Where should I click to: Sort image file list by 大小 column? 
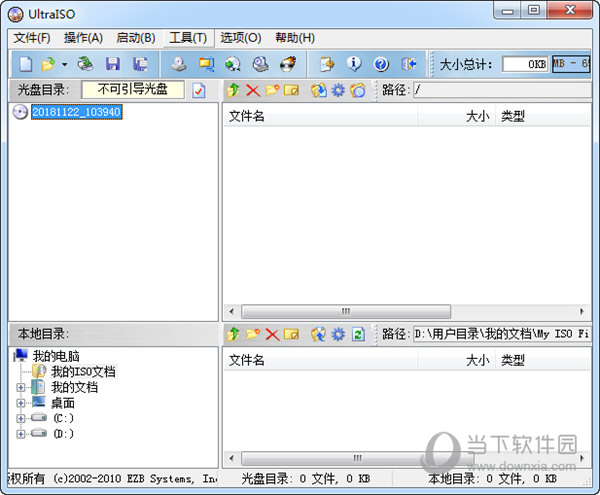click(457, 116)
